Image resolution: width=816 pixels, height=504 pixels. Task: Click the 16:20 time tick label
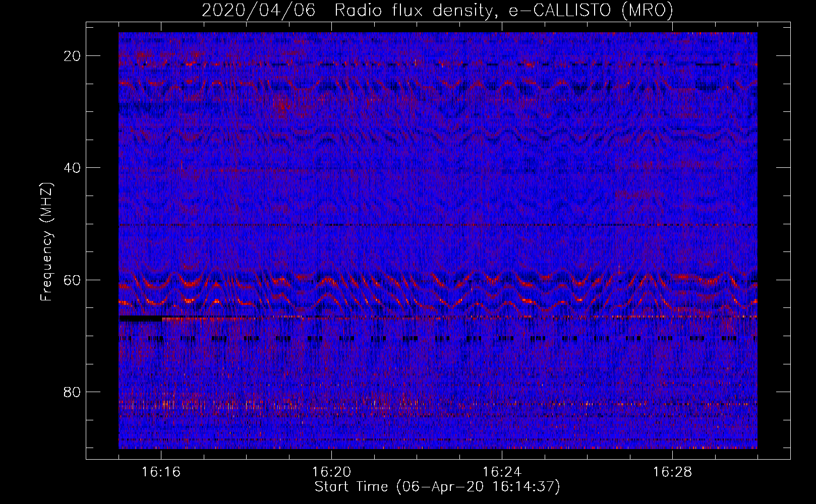[x=331, y=472]
